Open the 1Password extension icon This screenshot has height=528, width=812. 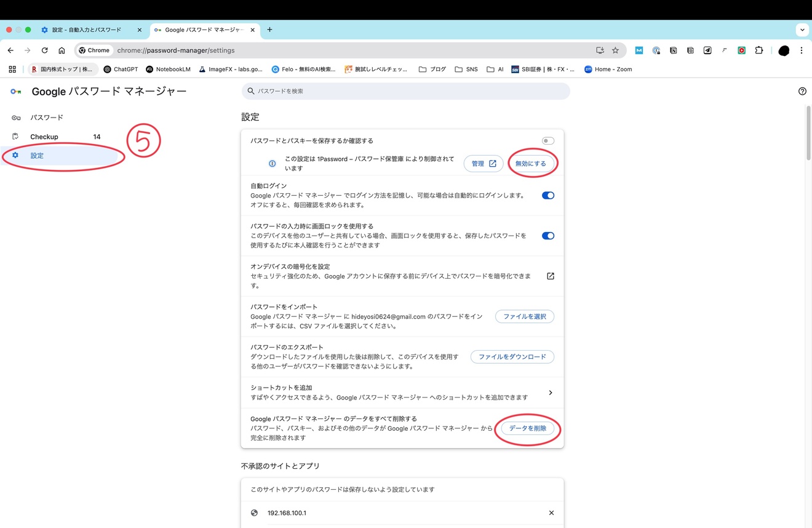[x=656, y=50]
